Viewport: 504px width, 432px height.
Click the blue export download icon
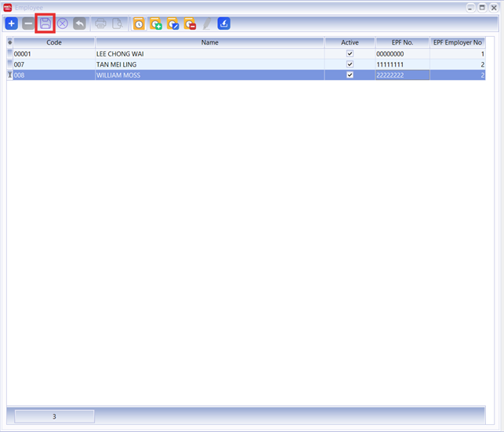pos(224,24)
